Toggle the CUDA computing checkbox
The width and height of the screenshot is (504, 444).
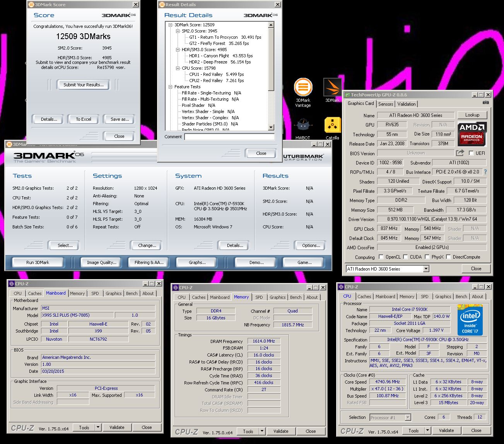point(405,257)
